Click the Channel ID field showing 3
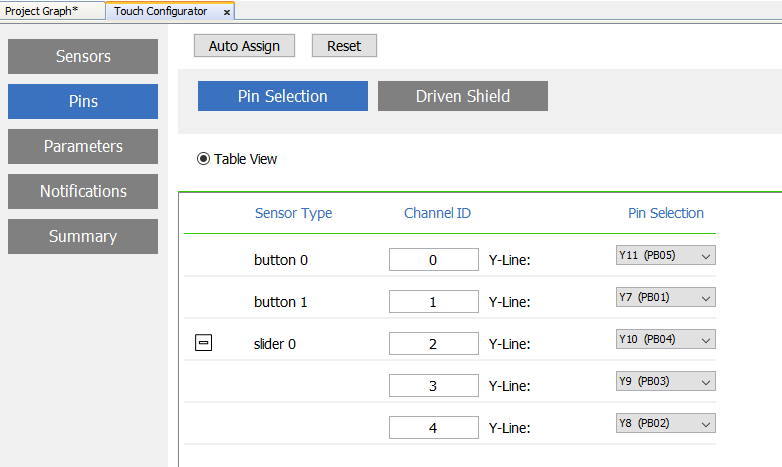The width and height of the screenshot is (782, 467). (433, 386)
